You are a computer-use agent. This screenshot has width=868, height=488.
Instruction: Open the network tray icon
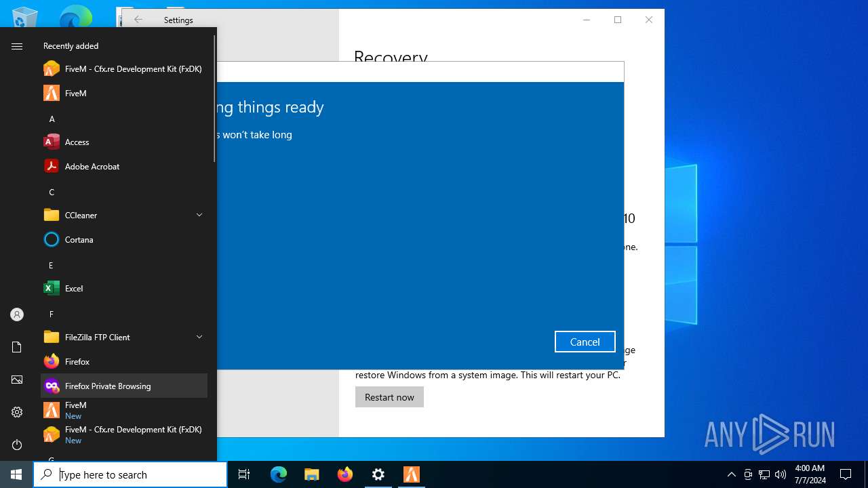764,474
